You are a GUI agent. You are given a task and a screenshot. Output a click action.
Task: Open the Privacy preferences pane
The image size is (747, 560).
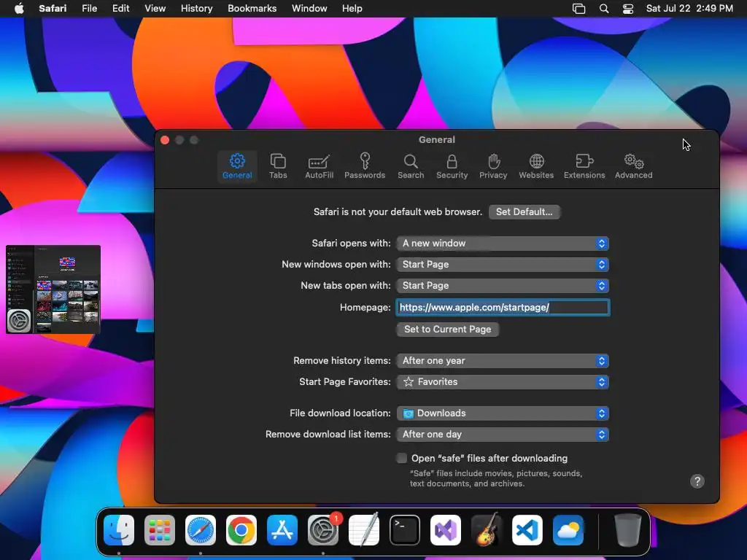493,166
